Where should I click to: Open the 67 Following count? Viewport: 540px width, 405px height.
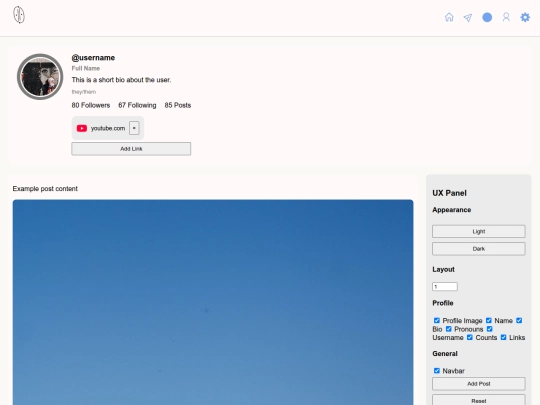tap(137, 105)
